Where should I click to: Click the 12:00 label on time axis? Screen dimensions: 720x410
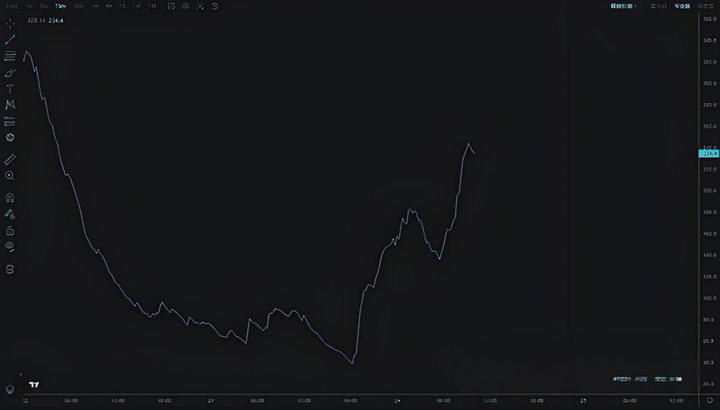tap(118, 400)
